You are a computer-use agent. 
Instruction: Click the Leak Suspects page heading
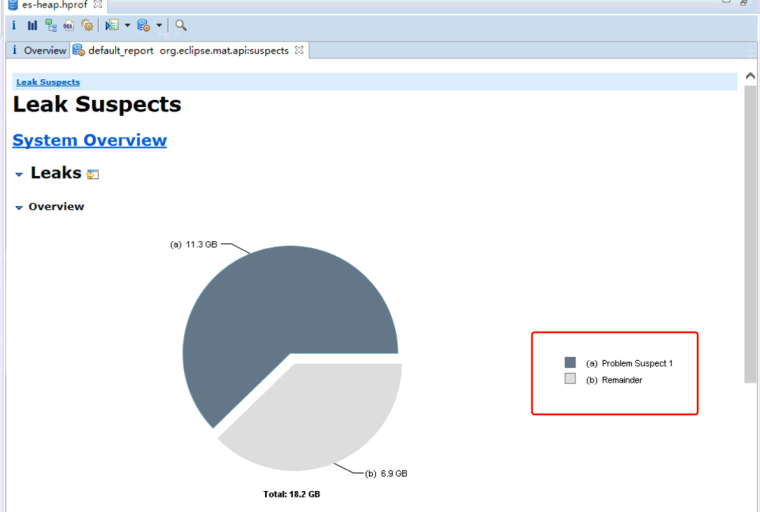tap(97, 105)
